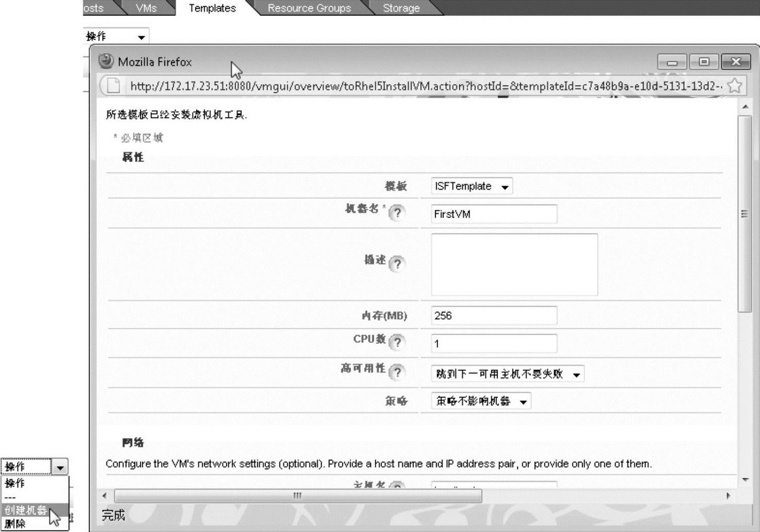Click the vertical scrollbar thumb
Image resolution: width=760 pixels, height=532 pixels.
click(x=745, y=214)
